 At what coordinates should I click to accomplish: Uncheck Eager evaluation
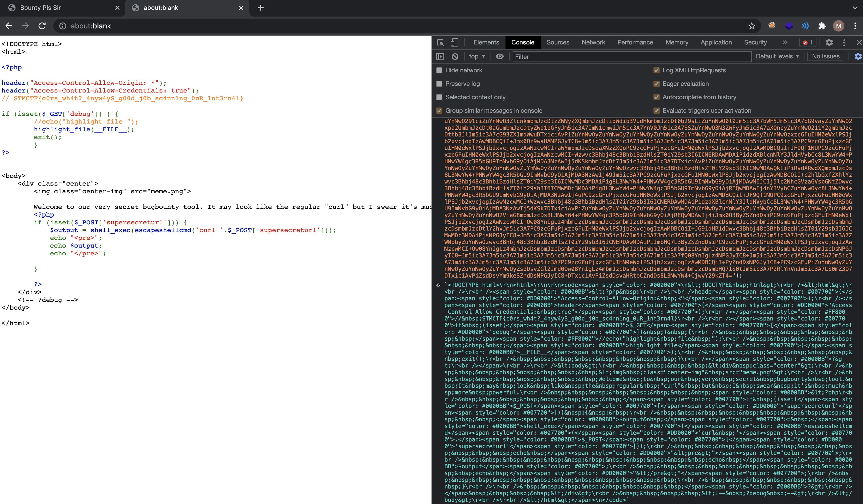click(657, 84)
